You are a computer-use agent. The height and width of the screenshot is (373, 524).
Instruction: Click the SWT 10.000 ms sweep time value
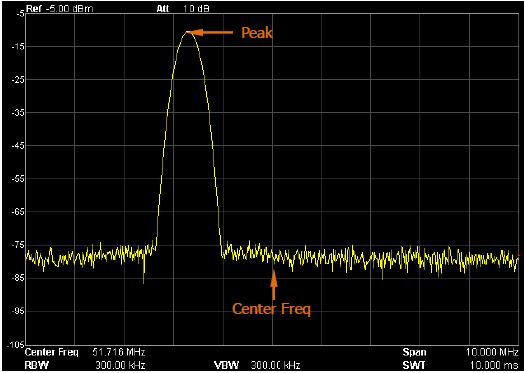(x=495, y=365)
